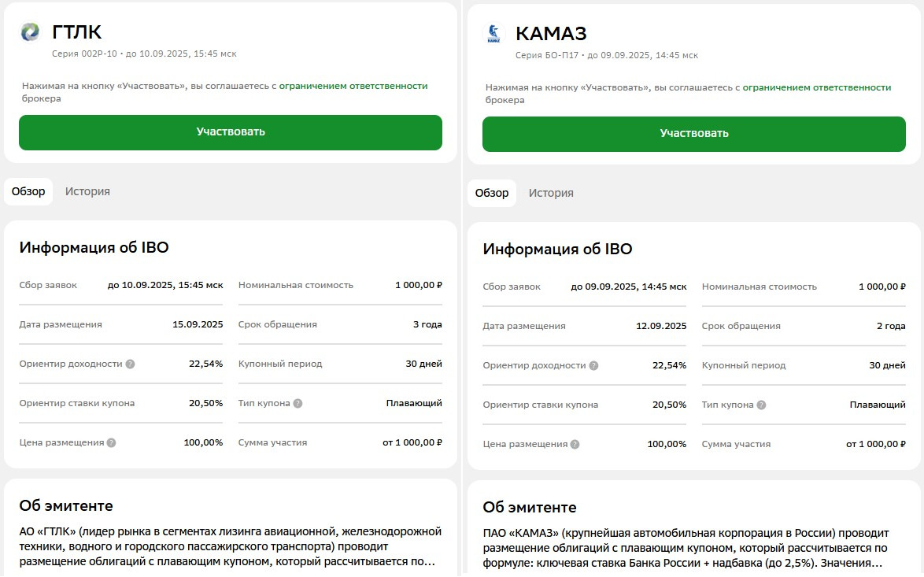Open help for Ориентир доходности in ГТЛК panel
924x577 pixels.
point(130,364)
